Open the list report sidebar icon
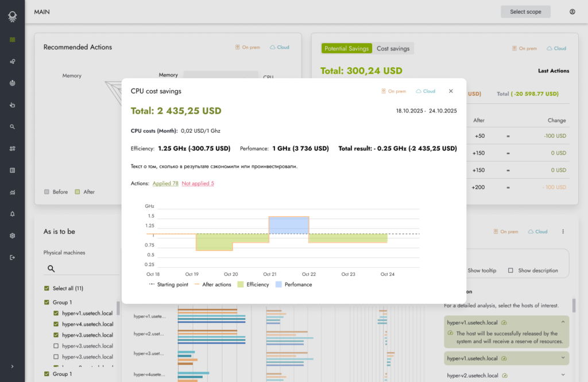 pos(13,171)
